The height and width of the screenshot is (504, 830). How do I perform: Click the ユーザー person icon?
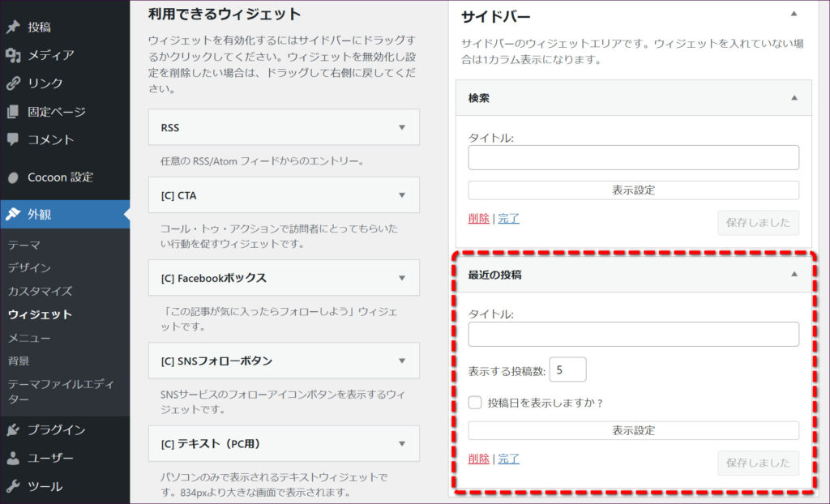[x=13, y=459]
